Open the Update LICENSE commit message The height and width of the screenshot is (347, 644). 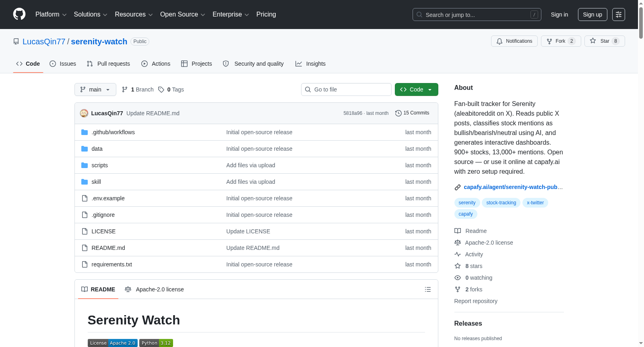pyautogui.click(x=248, y=231)
